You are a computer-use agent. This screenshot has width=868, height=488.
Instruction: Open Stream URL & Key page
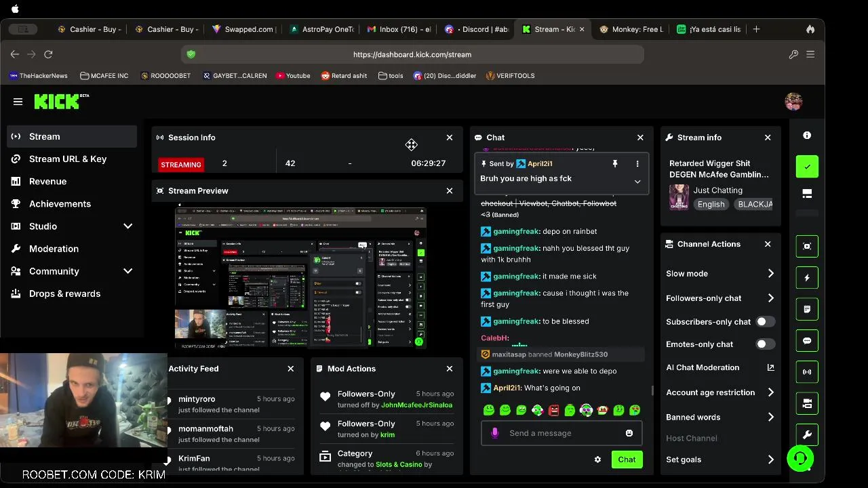coord(73,159)
